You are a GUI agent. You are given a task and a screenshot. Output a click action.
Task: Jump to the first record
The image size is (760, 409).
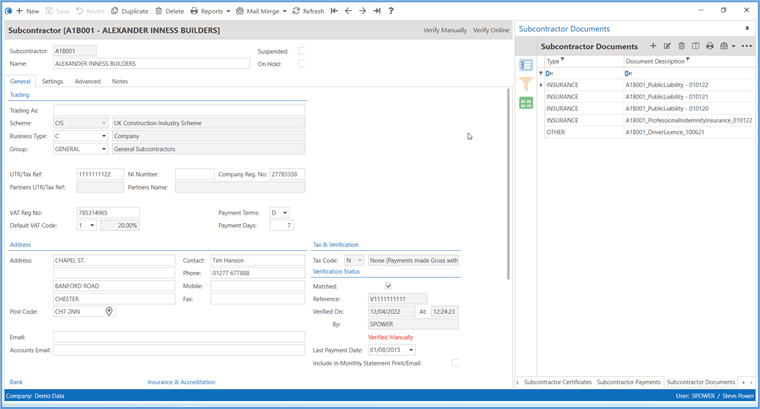coord(334,11)
